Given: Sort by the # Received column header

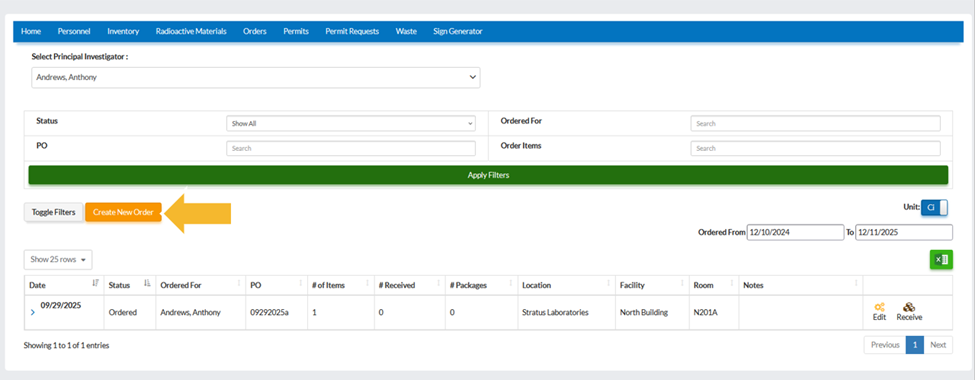Looking at the screenshot, I should (x=409, y=285).
